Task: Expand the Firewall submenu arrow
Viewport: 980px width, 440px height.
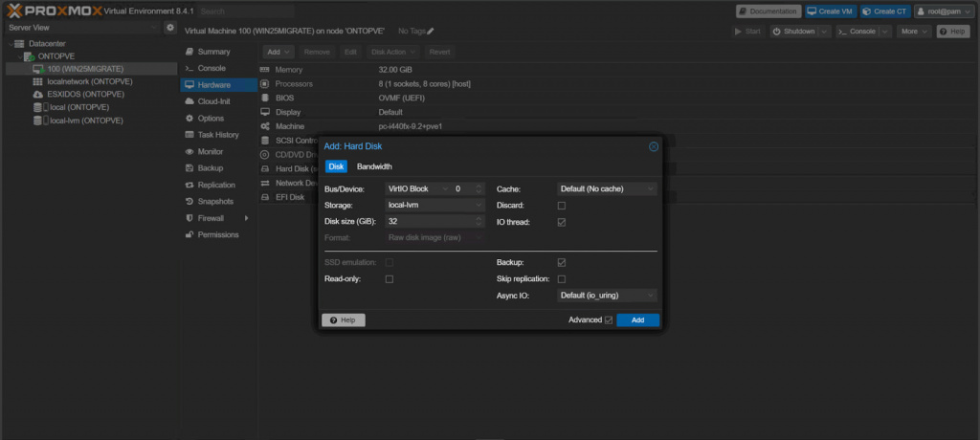Action: click(246, 218)
